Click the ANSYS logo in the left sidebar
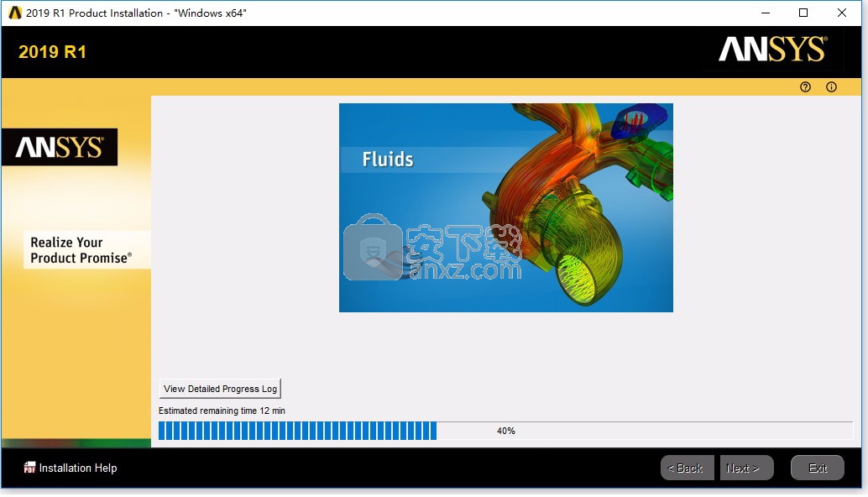 tap(60, 147)
